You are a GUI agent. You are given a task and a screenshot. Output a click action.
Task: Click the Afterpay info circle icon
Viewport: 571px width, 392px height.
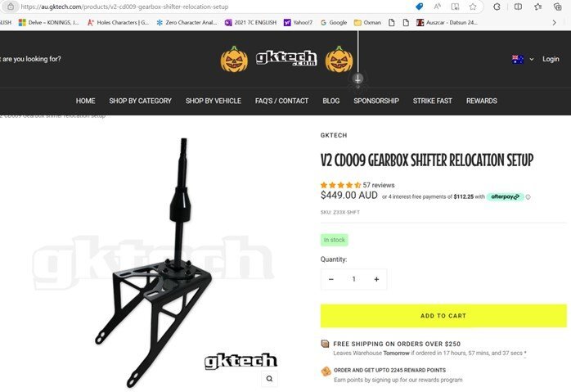pos(528,196)
